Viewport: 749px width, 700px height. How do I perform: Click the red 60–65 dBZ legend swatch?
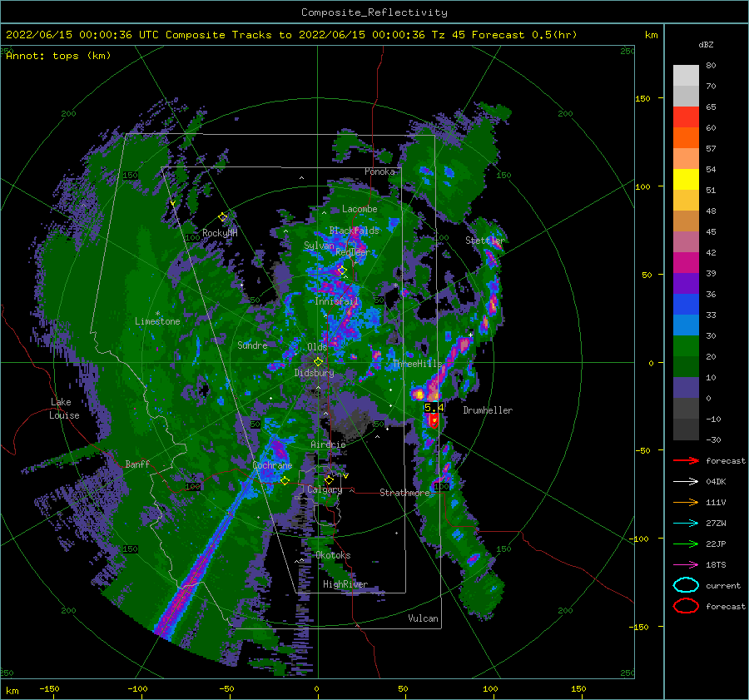pos(686,117)
